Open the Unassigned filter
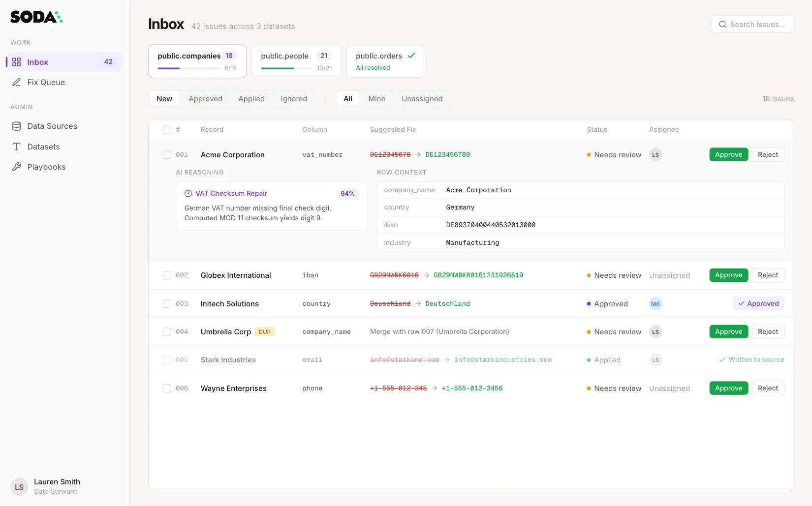 [422, 98]
